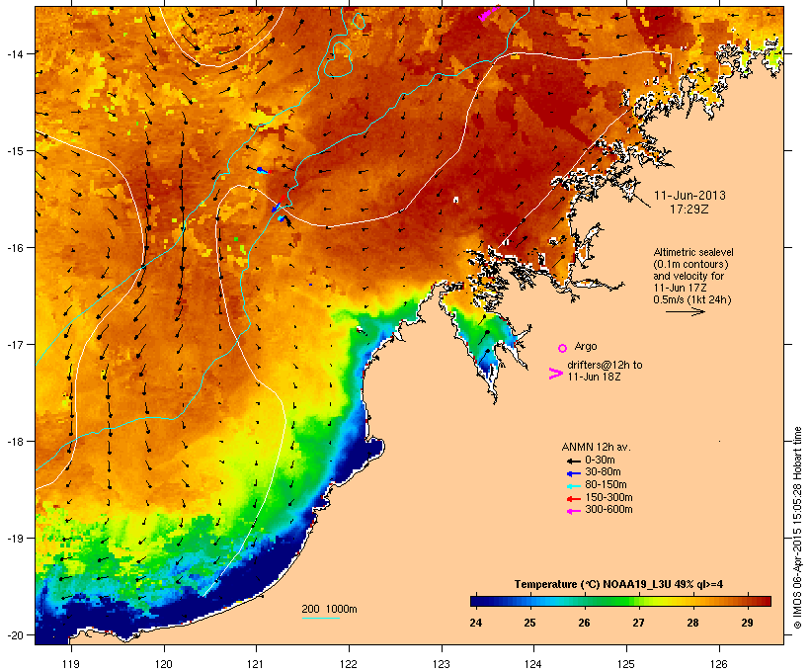Click the dark blue 24°C end of color bar

(x=476, y=601)
